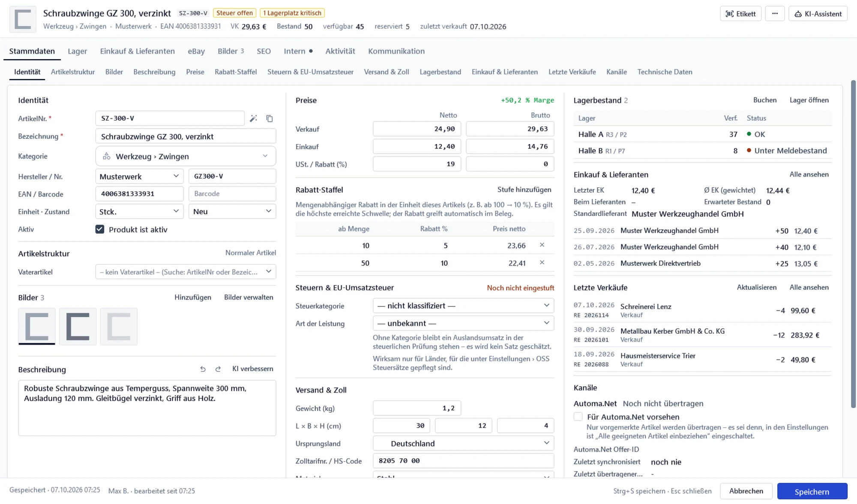Viewport: 857px width, 504px height.
Task: Uncheck the Produkt ist aktiv checkbox
Action: tap(100, 229)
